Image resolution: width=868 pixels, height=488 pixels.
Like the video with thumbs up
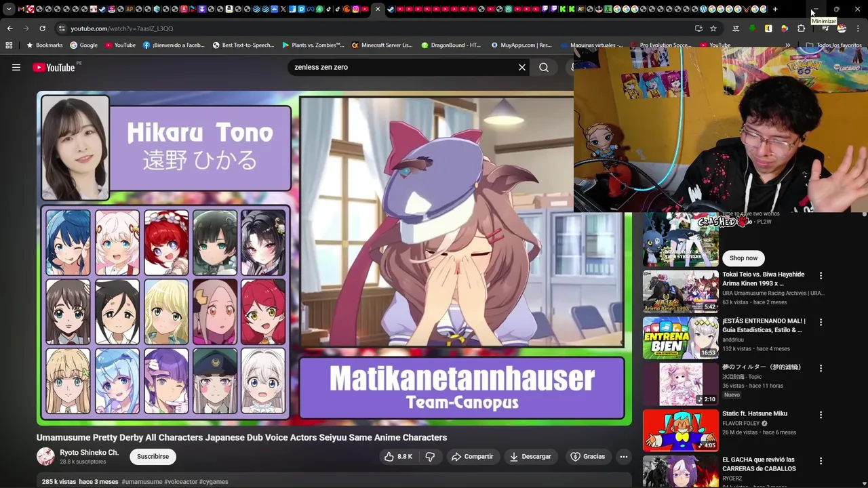point(398,457)
